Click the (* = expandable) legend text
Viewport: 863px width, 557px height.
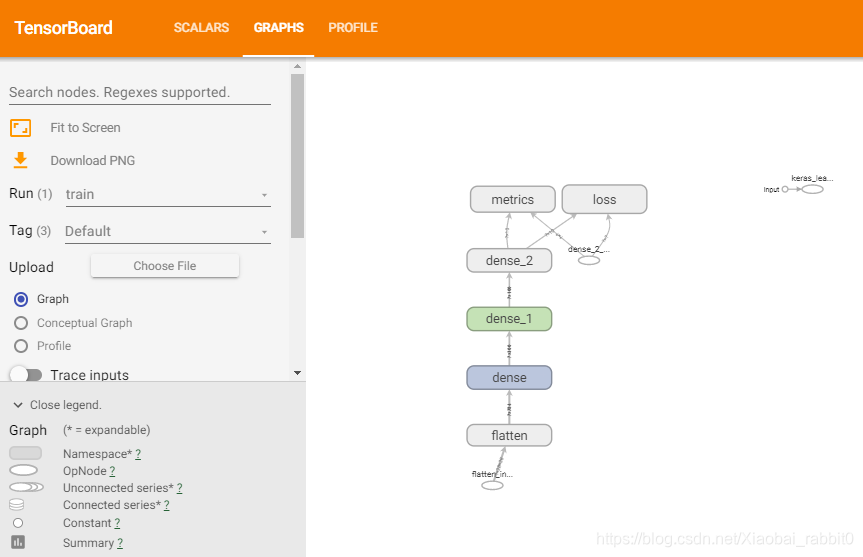click(x=107, y=430)
